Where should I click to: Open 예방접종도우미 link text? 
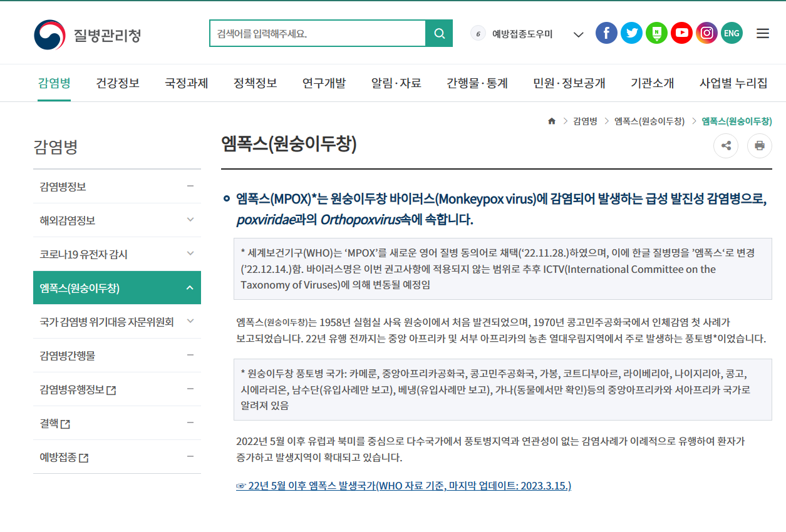pyautogui.click(x=522, y=34)
